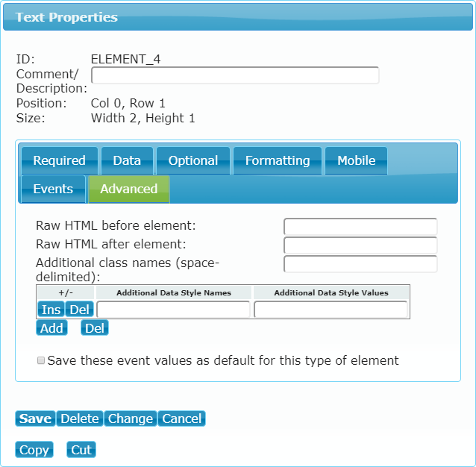Check Save these event values as default
The image size is (476, 467).
point(41,360)
